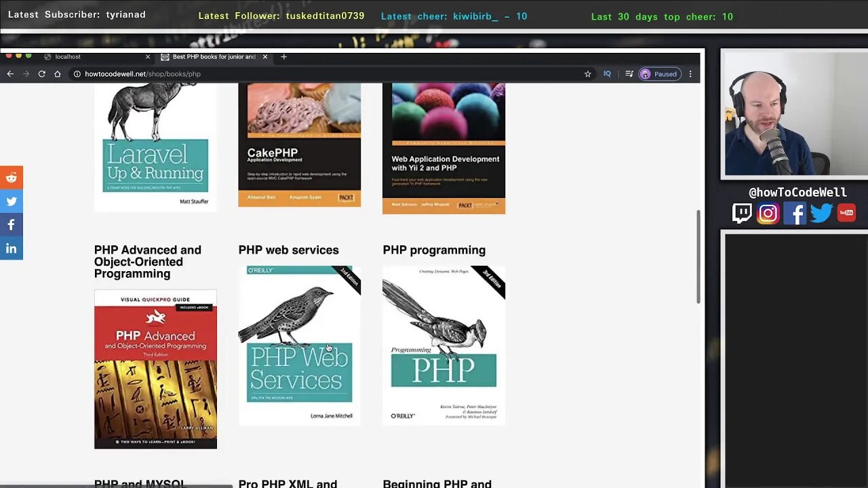The image size is (868, 488).
Task: Click the address bar URL field
Action: coord(325,74)
